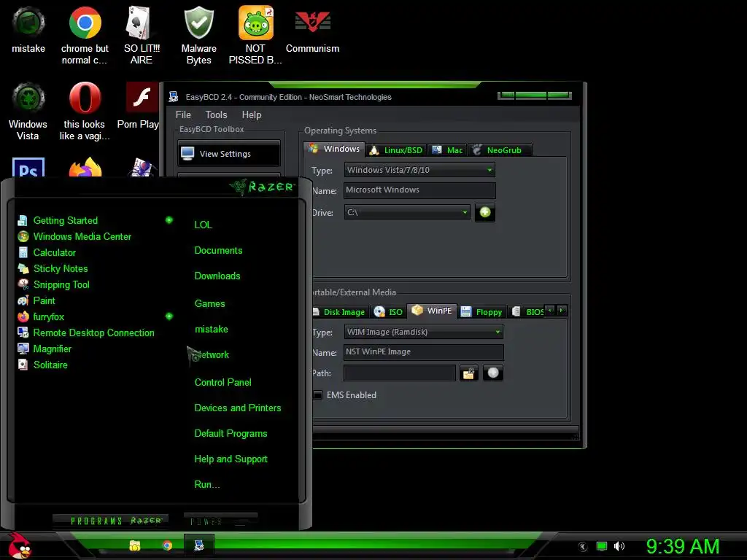Image resolution: width=747 pixels, height=560 pixels.
Task: Click the empty Path input field
Action: (400, 373)
